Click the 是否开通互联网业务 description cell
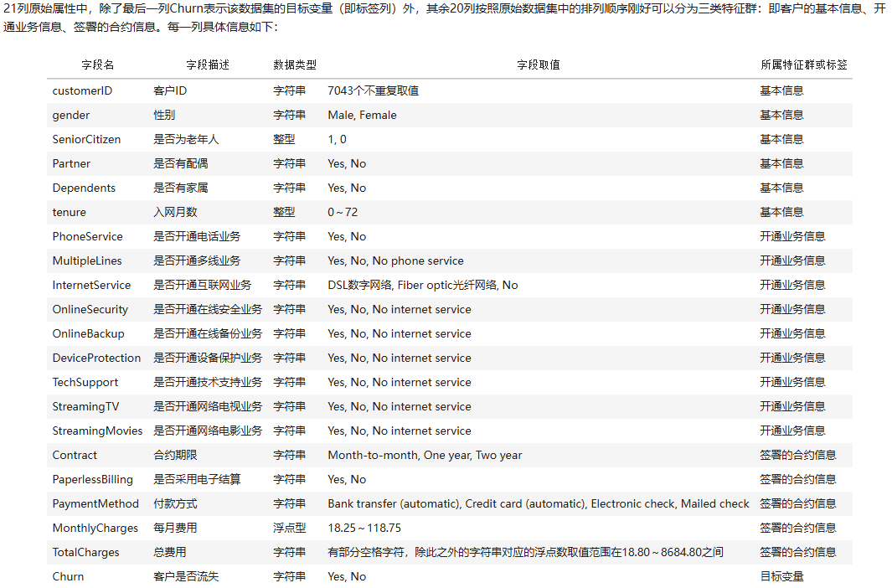This screenshot has height=588, width=892. [x=203, y=286]
